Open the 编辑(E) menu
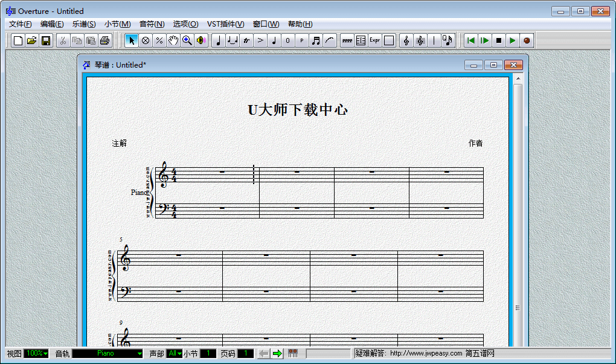This screenshot has width=616, height=364. click(x=52, y=24)
